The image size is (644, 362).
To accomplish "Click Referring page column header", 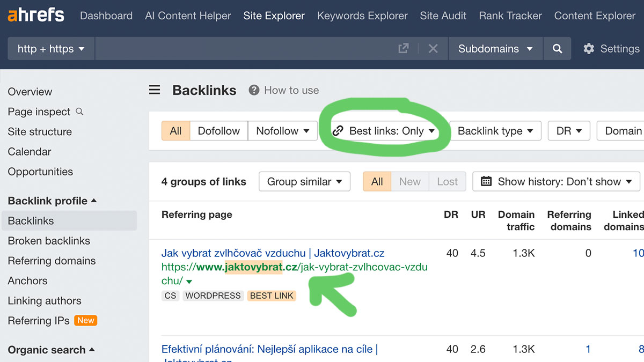I will [x=196, y=215].
